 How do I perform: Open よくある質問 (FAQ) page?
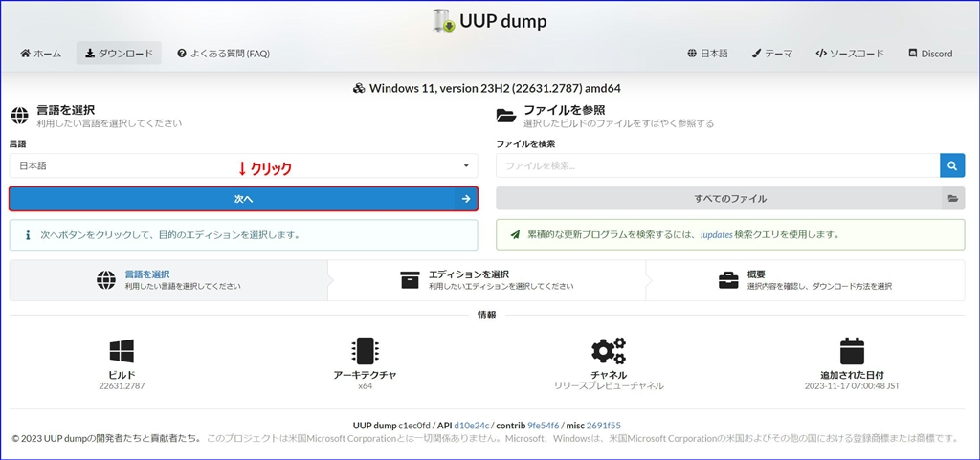click(223, 54)
